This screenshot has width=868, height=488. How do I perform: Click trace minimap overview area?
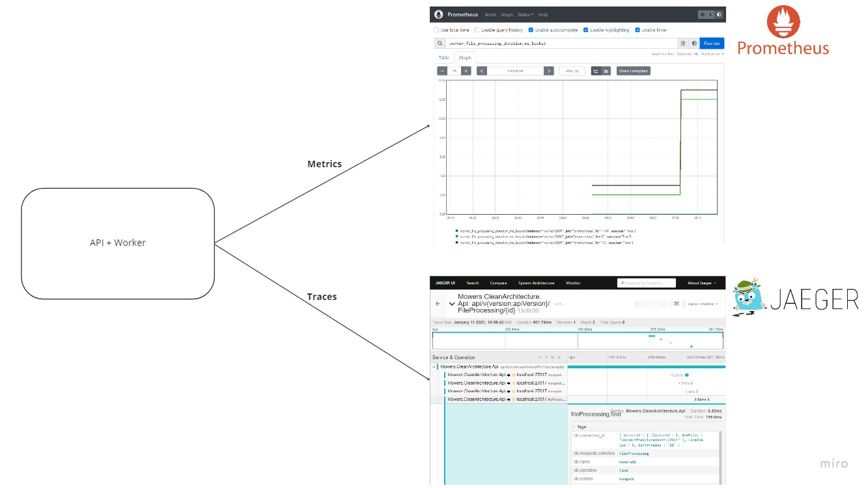(x=578, y=340)
